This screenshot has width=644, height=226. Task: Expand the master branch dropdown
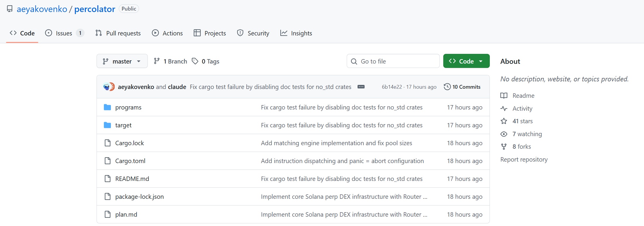pyautogui.click(x=122, y=61)
